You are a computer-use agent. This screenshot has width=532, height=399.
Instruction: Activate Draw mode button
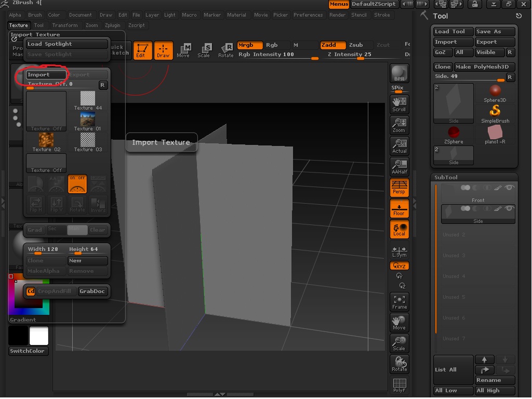(163, 50)
